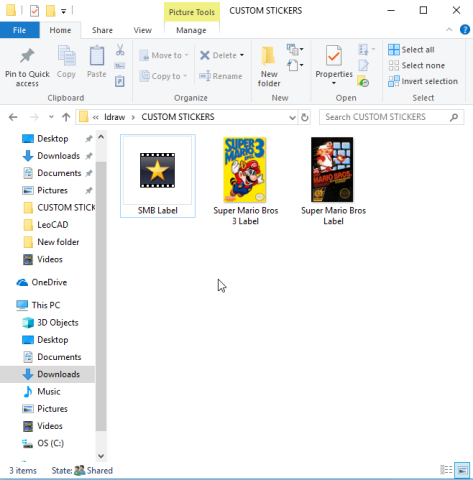Open the Manage tab
This screenshot has width=473, height=480.
click(191, 30)
